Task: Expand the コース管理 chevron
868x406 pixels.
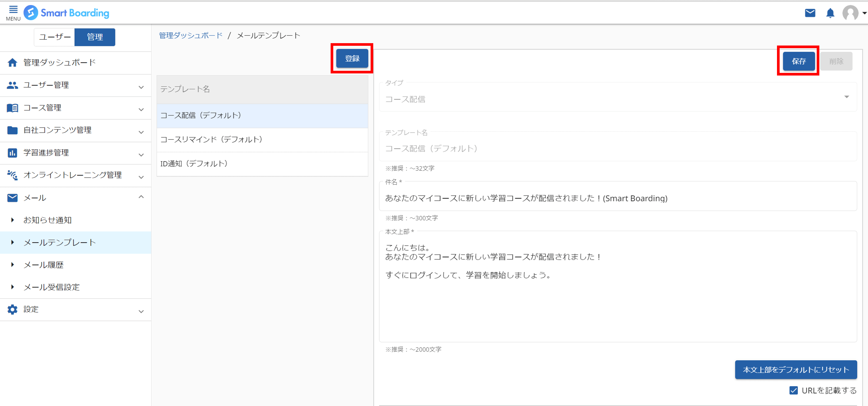Action: [141, 110]
